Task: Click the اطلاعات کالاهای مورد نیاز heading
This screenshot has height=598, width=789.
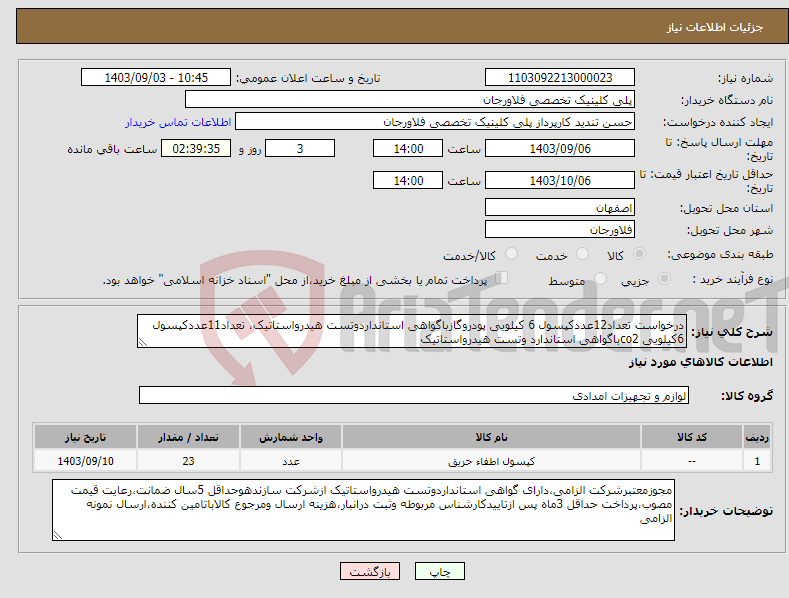Action: pyautogui.click(x=700, y=362)
